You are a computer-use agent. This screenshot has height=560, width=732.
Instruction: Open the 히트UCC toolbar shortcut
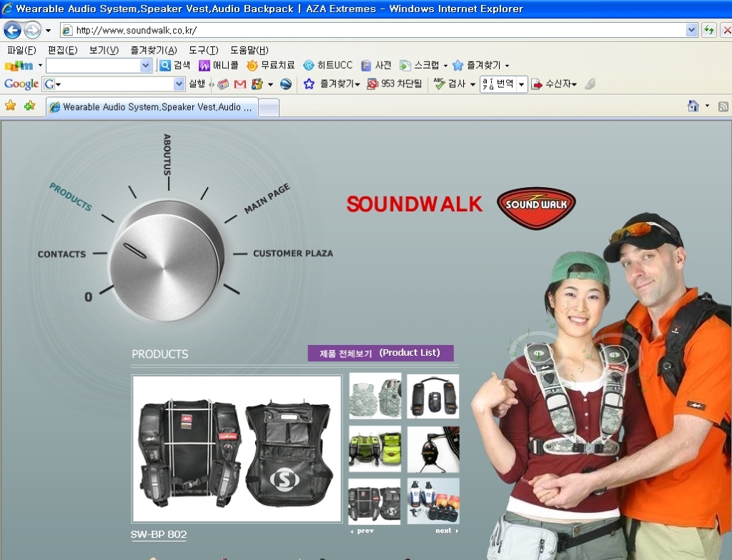click(x=327, y=65)
